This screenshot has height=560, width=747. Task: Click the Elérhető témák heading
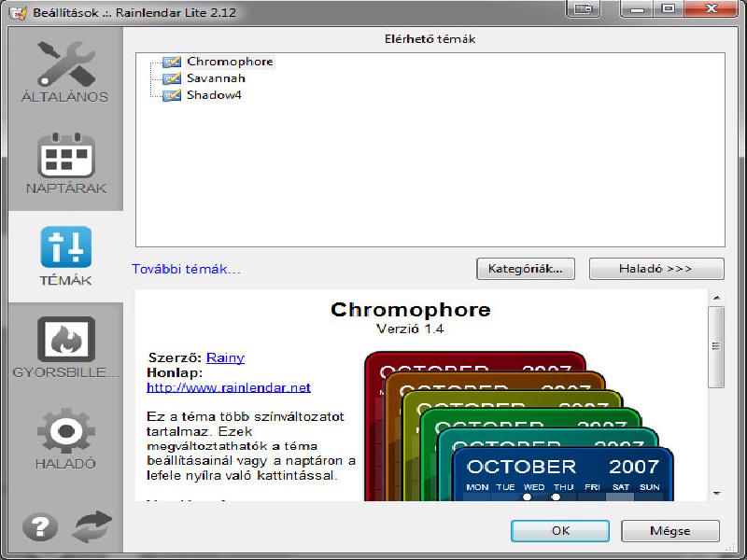pyautogui.click(x=430, y=39)
